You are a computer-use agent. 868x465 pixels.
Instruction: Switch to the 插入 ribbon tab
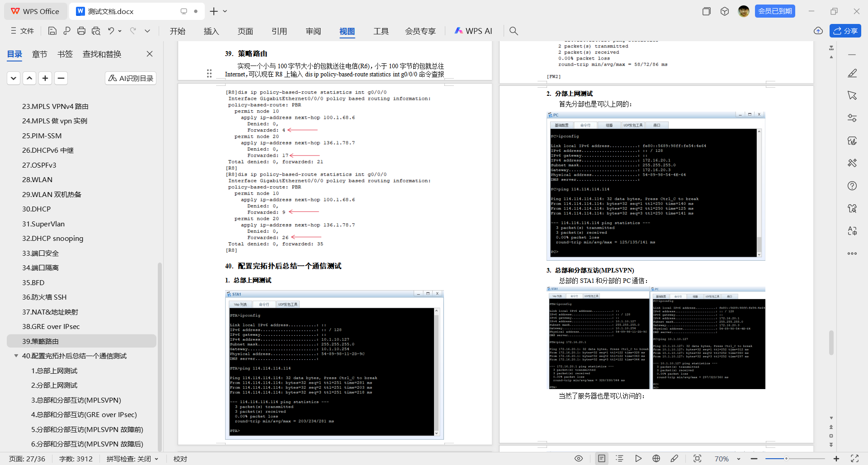coord(211,31)
